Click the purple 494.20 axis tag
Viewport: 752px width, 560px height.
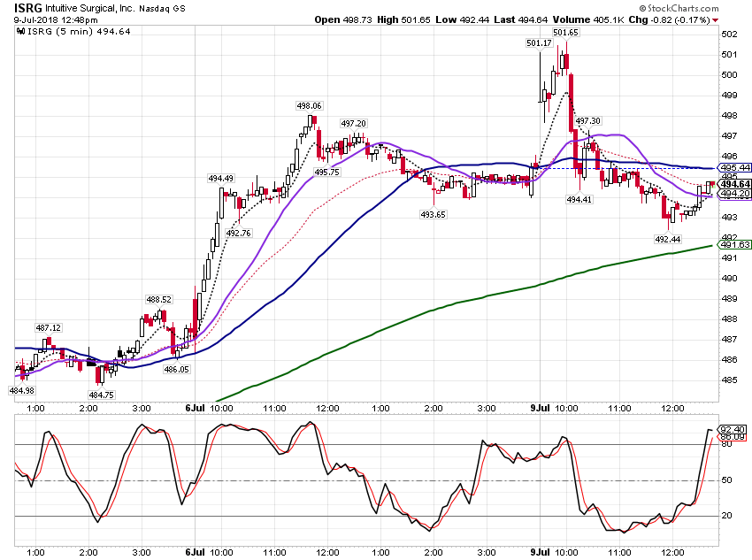735,194
